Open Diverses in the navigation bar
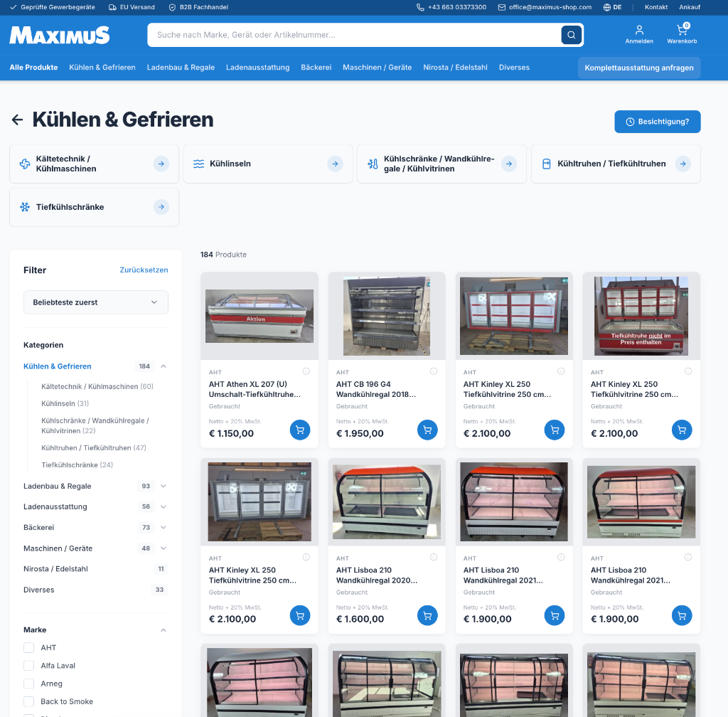 [514, 68]
